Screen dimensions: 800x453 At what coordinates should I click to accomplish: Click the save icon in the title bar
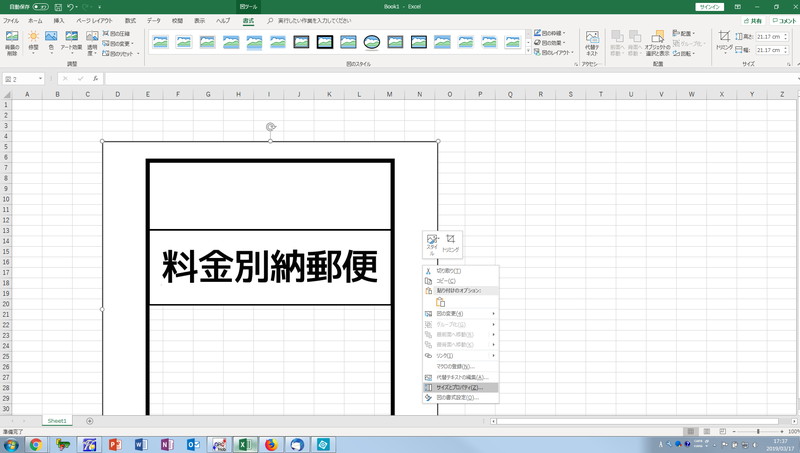(x=58, y=7)
